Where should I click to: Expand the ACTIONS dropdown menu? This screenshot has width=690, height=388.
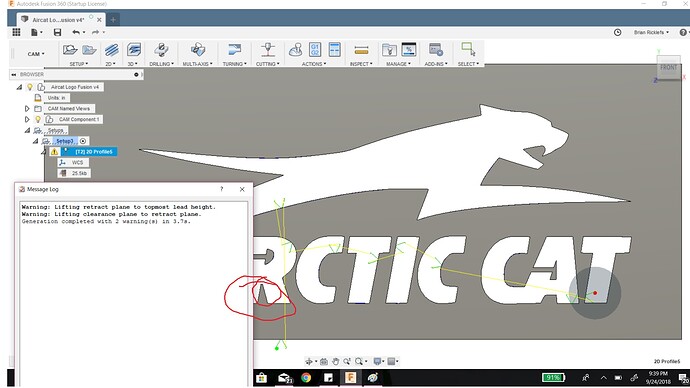point(314,64)
